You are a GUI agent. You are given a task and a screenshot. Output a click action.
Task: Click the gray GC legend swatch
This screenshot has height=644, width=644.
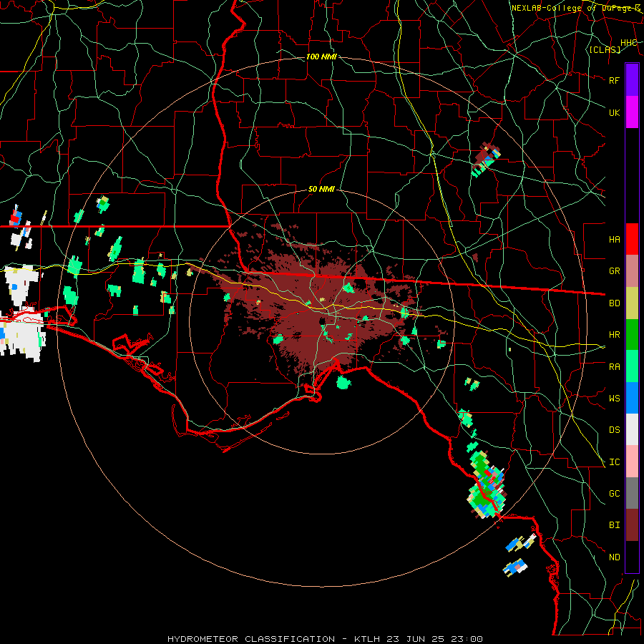coord(632,493)
